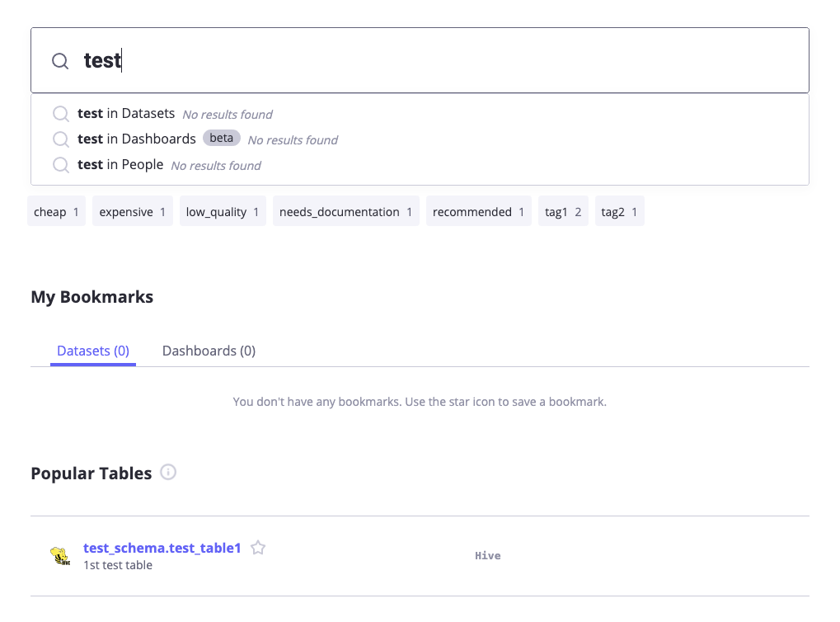Click the 'beta' badge next to Dashboards
The image size is (840, 622).
pyautogui.click(x=221, y=139)
